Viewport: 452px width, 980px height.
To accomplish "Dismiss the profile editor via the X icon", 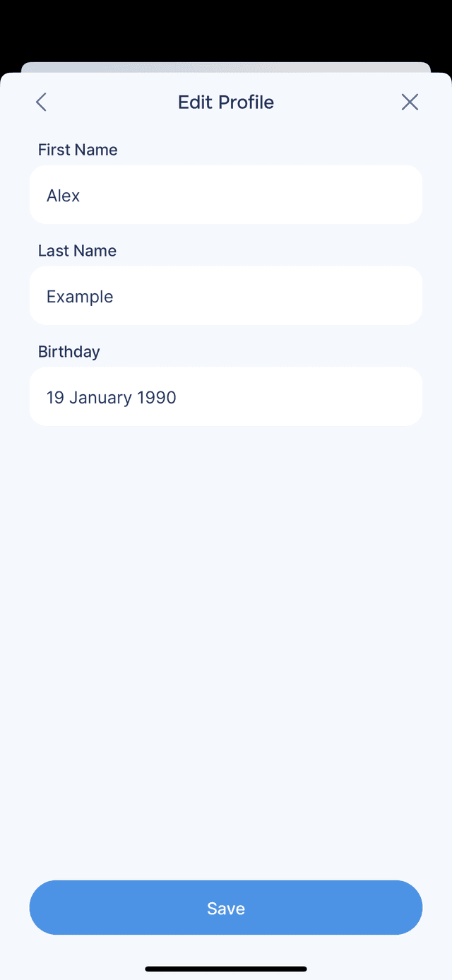I will (x=410, y=102).
